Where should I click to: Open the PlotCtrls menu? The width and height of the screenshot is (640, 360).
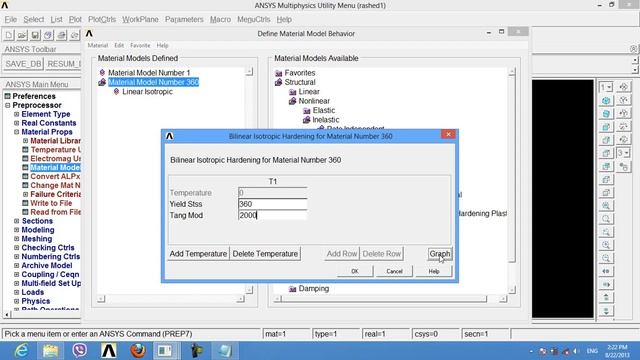pos(102,20)
